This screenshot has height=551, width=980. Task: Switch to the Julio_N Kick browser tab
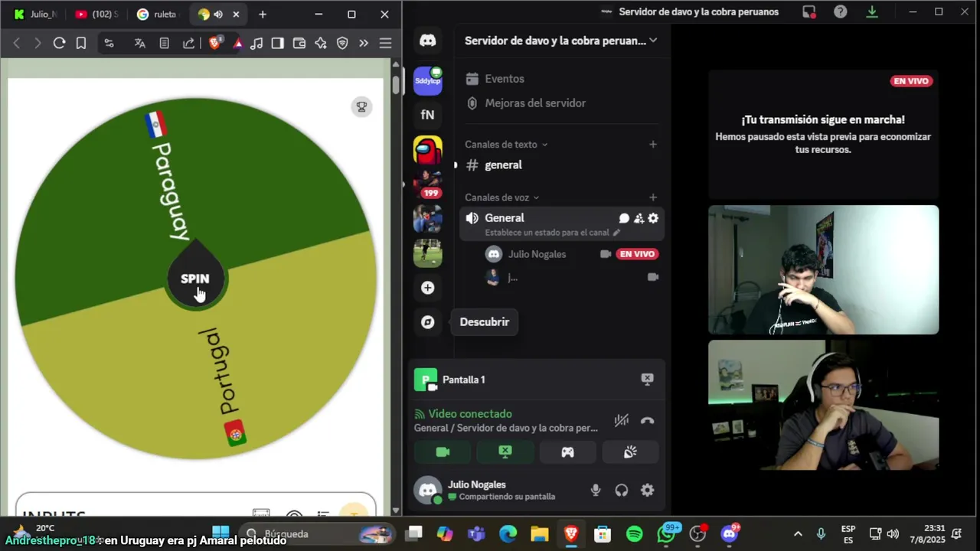35,14
